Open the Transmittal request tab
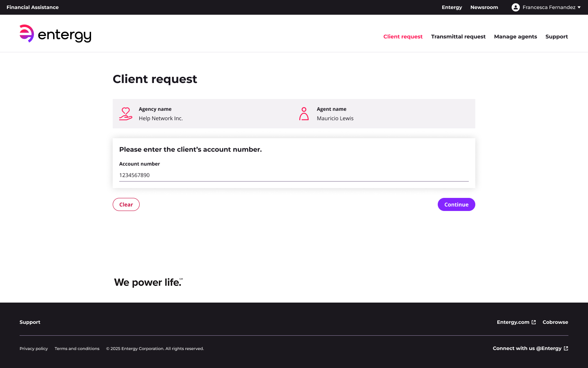The image size is (588, 368). [458, 36]
